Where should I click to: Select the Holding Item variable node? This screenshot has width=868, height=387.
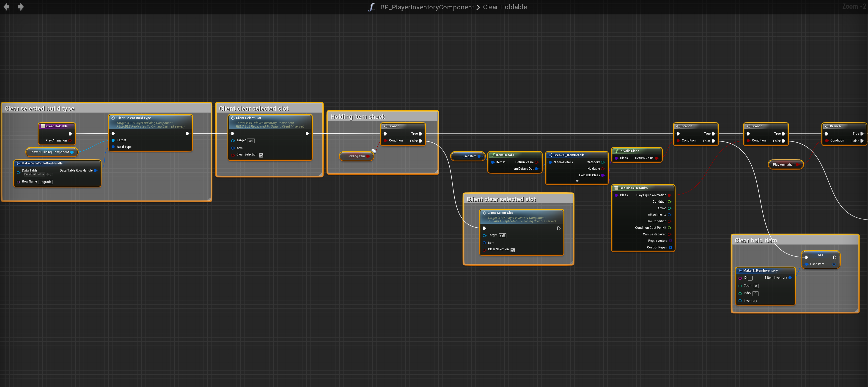(x=356, y=156)
